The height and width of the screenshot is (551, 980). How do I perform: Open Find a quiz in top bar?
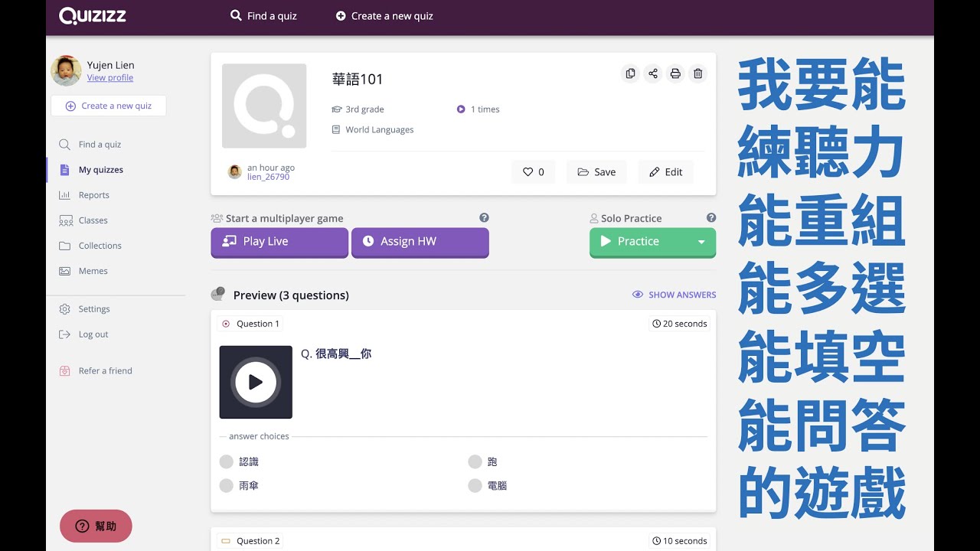coord(263,15)
